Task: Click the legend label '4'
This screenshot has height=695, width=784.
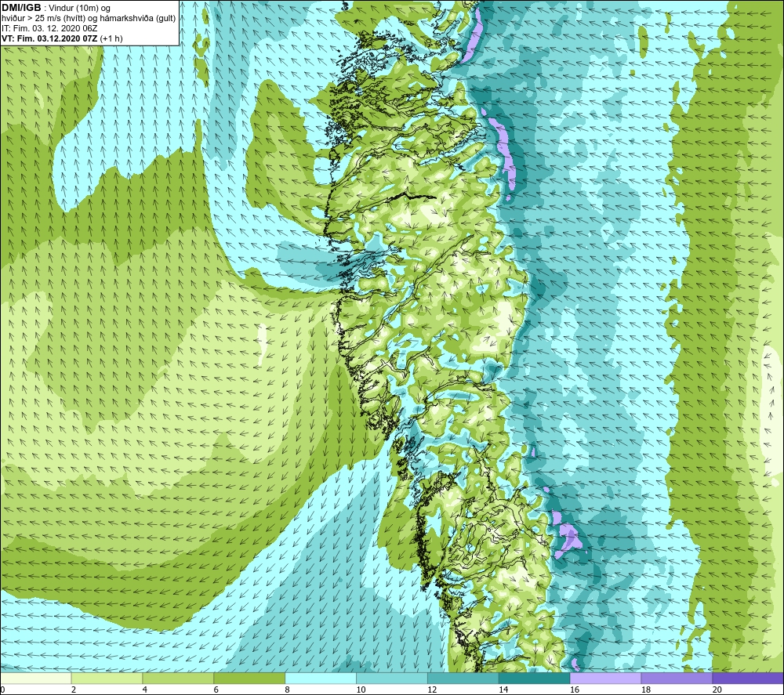Action: (x=145, y=690)
